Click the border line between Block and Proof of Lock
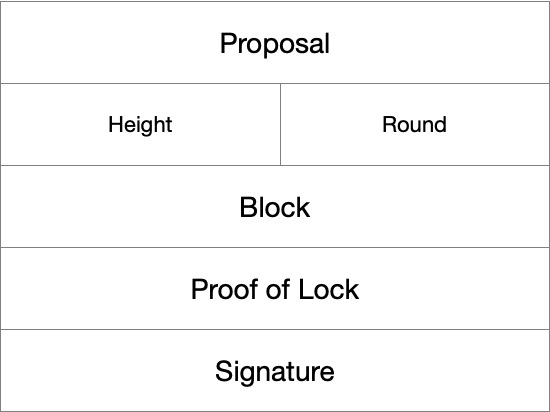Screen dimensions: 550x412 (x=275, y=247)
